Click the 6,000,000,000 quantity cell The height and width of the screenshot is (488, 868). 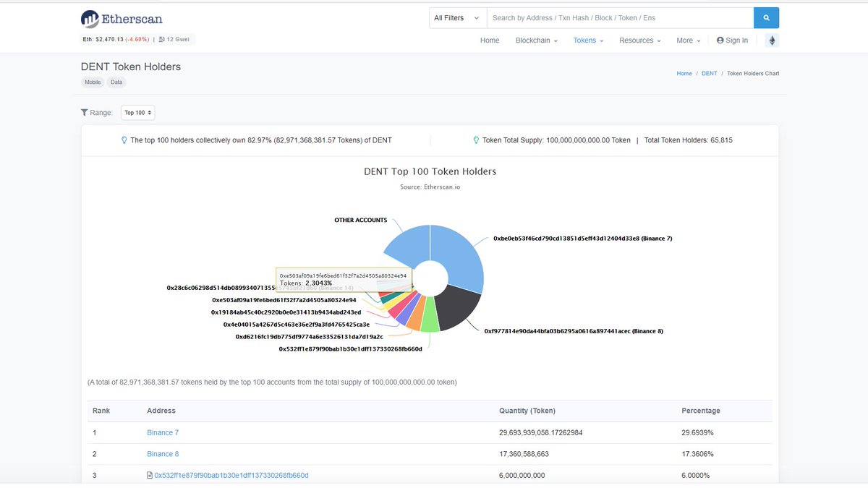click(x=522, y=475)
